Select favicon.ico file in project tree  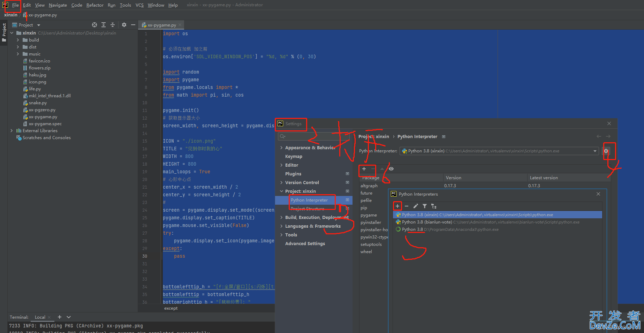click(39, 61)
